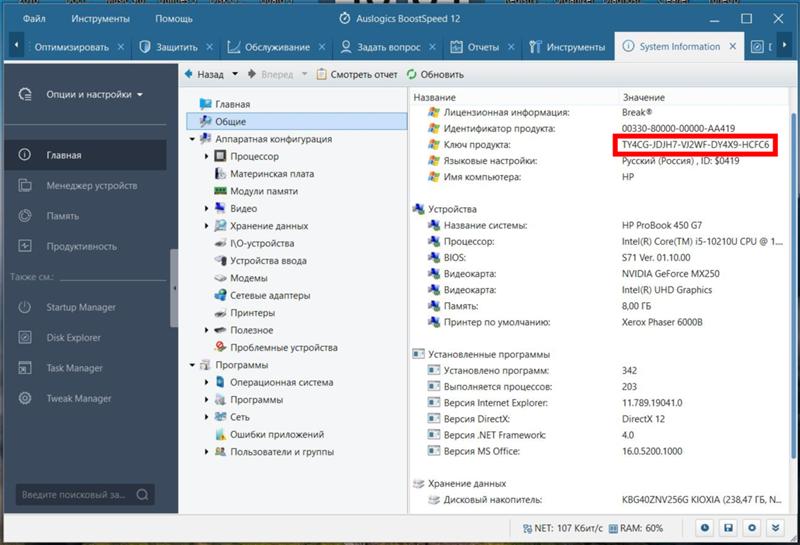Switch to the Обслуживание tab

pyautogui.click(x=277, y=47)
